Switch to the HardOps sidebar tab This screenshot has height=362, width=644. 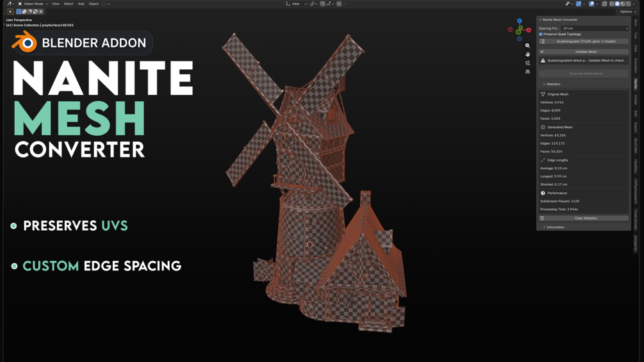pyautogui.click(x=636, y=167)
